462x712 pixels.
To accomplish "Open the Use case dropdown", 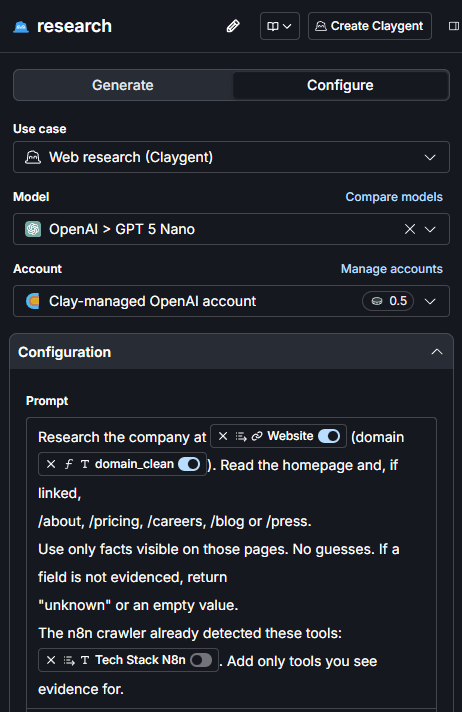I will tap(231, 157).
